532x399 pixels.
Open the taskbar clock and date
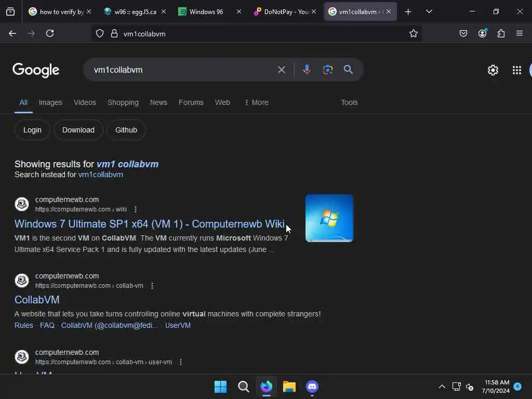tap(496, 387)
